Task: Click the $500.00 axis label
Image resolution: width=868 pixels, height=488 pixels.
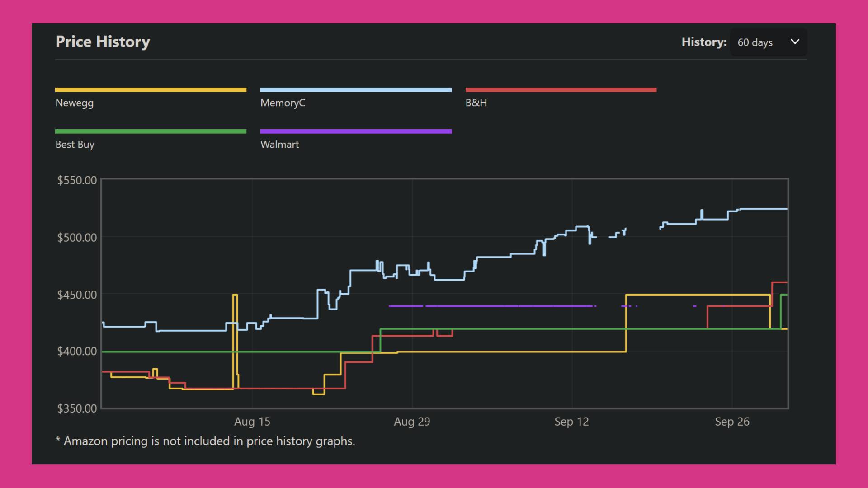Action: click(77, 237)
